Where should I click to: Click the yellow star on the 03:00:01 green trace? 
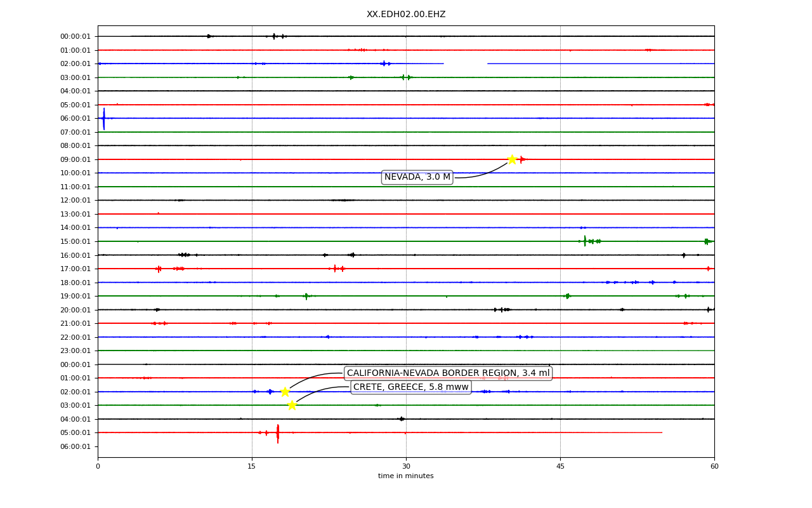292,405
